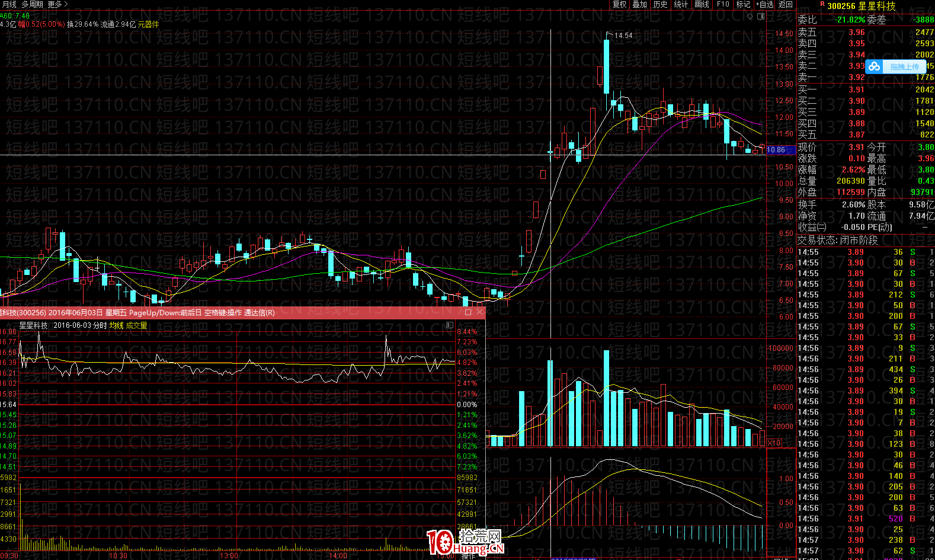Click the 14:56 trade tick with volume 434
This screenshot has width=935, height=560.
coord(866,369)
